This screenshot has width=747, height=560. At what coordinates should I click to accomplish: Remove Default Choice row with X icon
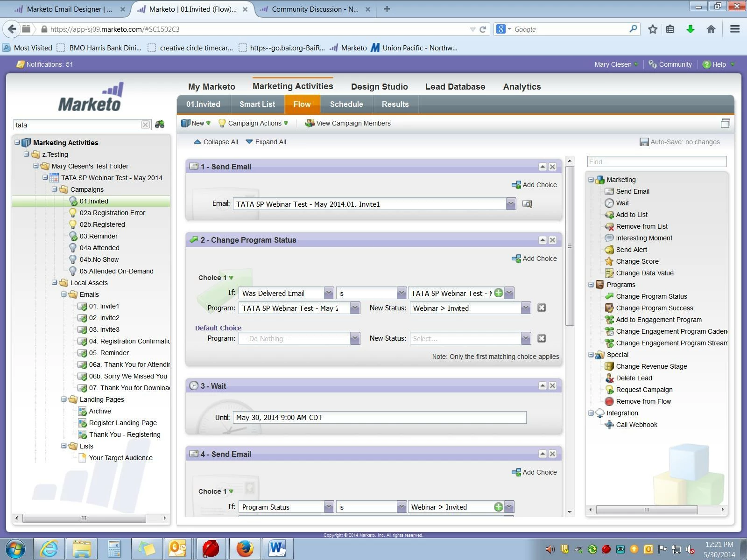tap(542, 338)
